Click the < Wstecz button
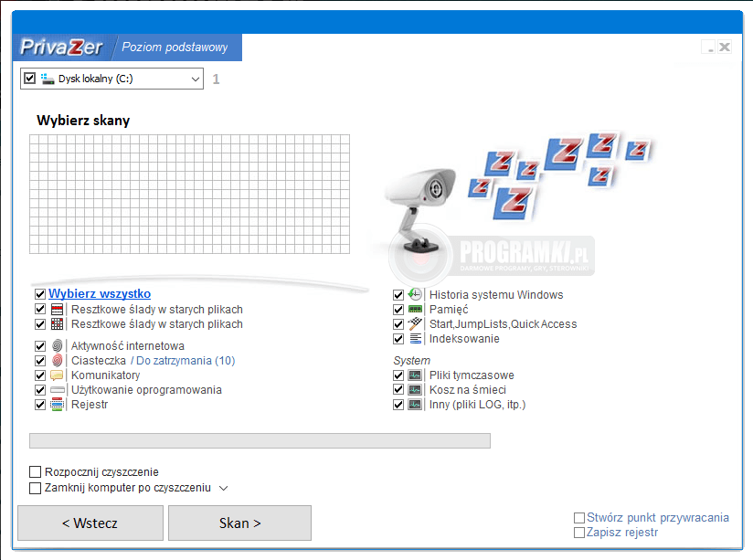Viewport: 753px width, 560px height. [x=90, y=523]
